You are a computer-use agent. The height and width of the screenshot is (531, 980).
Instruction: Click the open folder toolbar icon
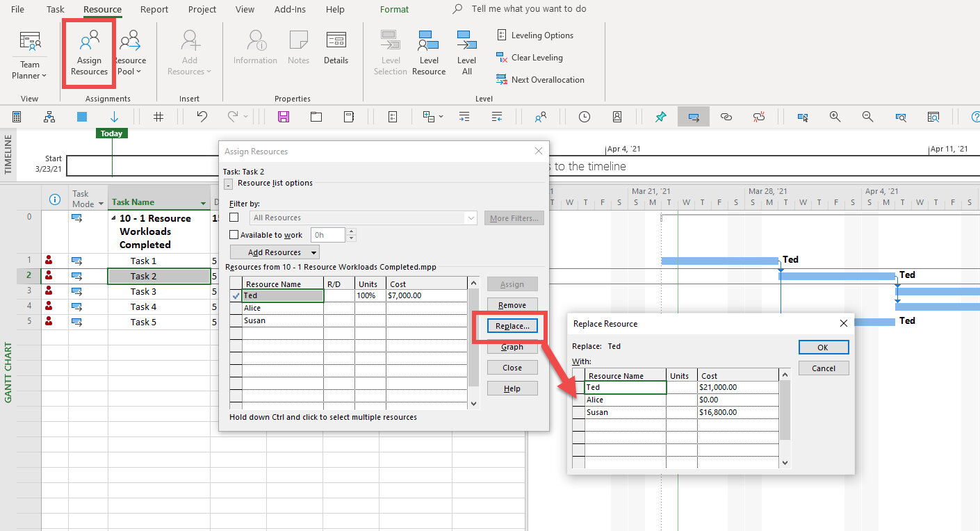point(316,117)
